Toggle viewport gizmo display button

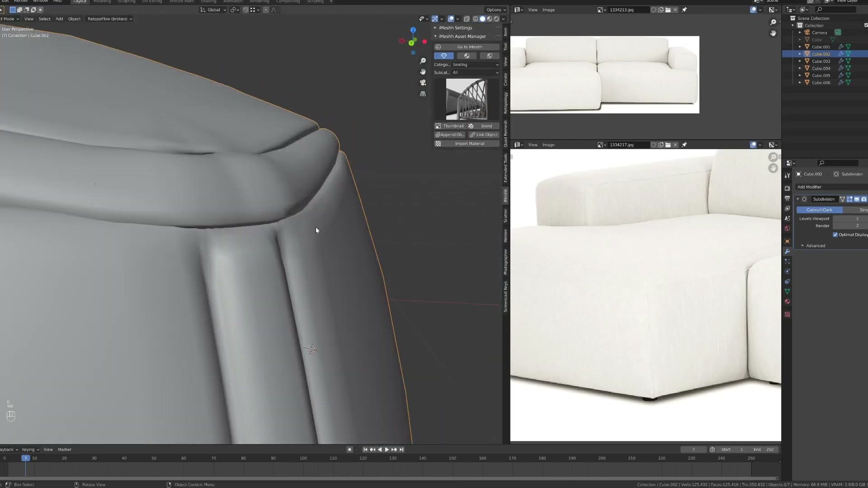coord(435,19)
